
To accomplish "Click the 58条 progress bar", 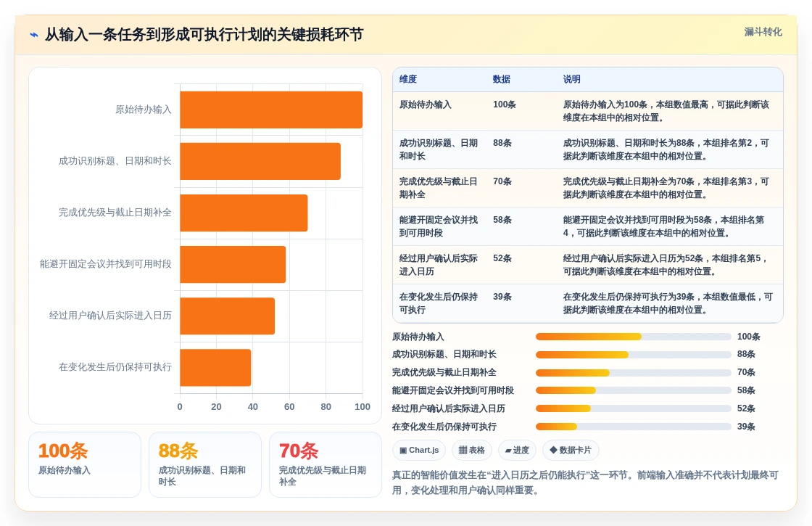I will click(x=634, y=391).
